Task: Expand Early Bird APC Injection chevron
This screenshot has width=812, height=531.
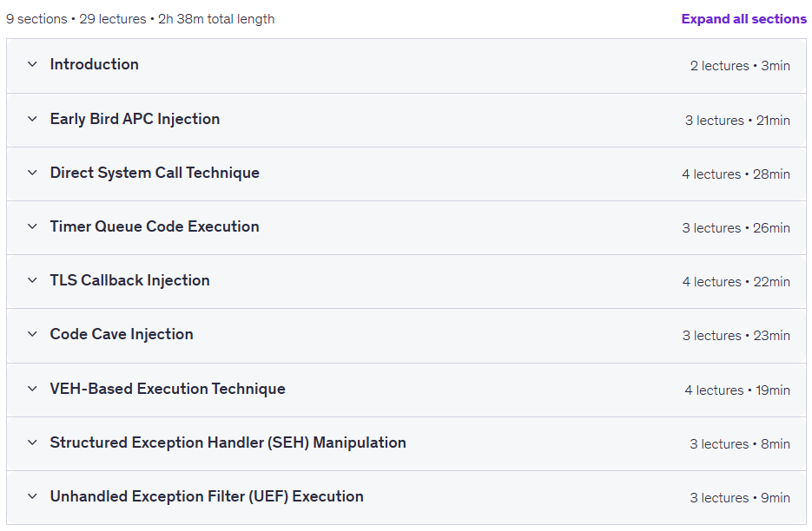Action: pos(32,119)
